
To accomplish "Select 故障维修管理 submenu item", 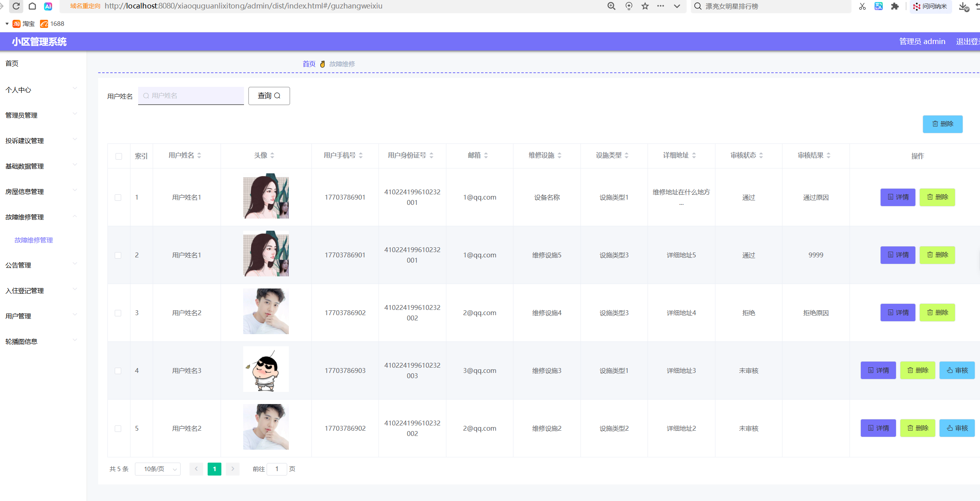I will [34, 240].
